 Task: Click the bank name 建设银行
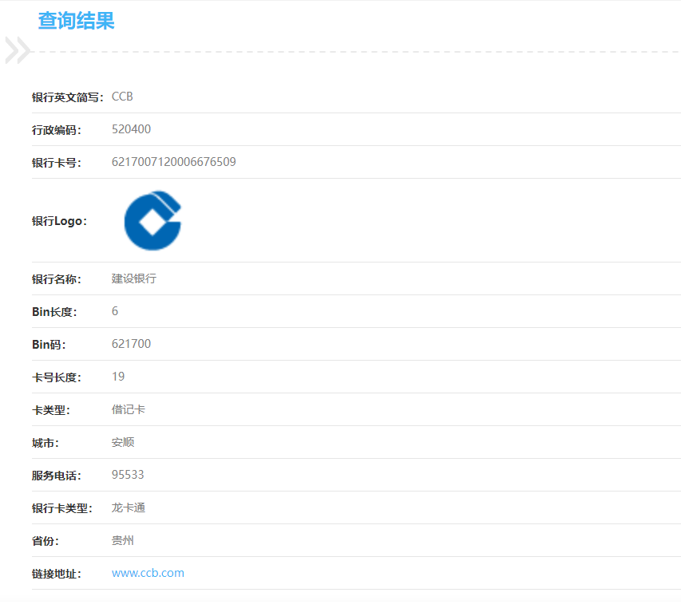coord(134,278)
